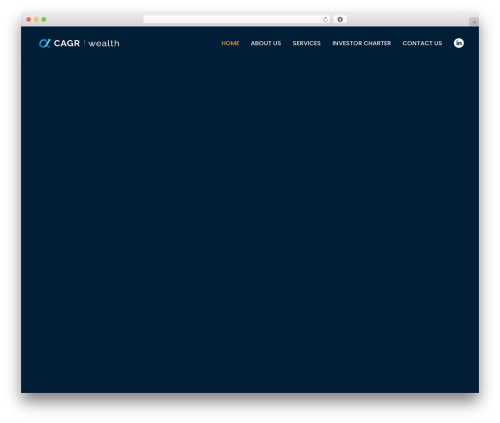Open the LinkedIn icon in the header
This screenshot has width=500, height=423.
click(x=459, y=43)
